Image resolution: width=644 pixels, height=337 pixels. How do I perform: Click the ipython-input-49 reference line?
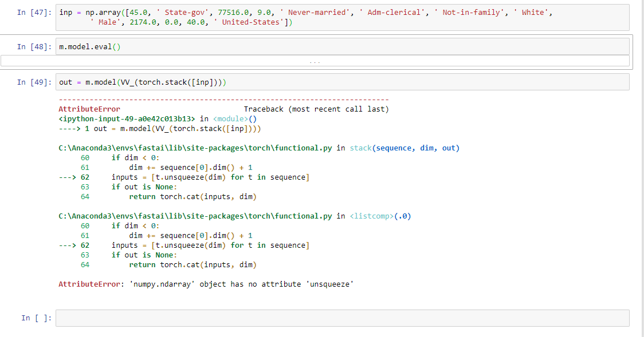coord(127,119)
